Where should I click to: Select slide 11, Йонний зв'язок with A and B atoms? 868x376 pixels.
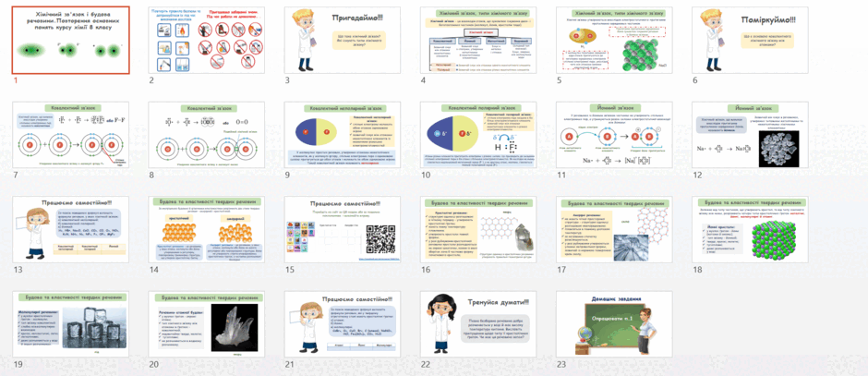click(x=614, y=135)
